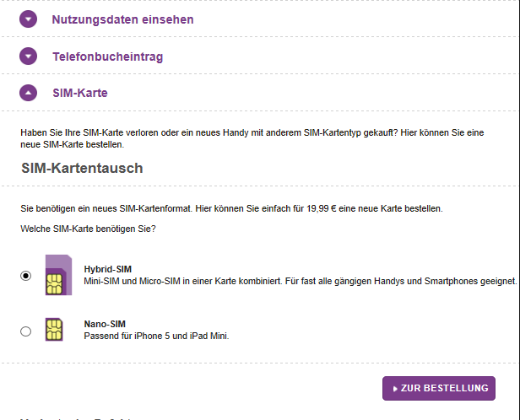Choose the Nano-SIM radio button
520x420 pixels.
click(26, 331)
